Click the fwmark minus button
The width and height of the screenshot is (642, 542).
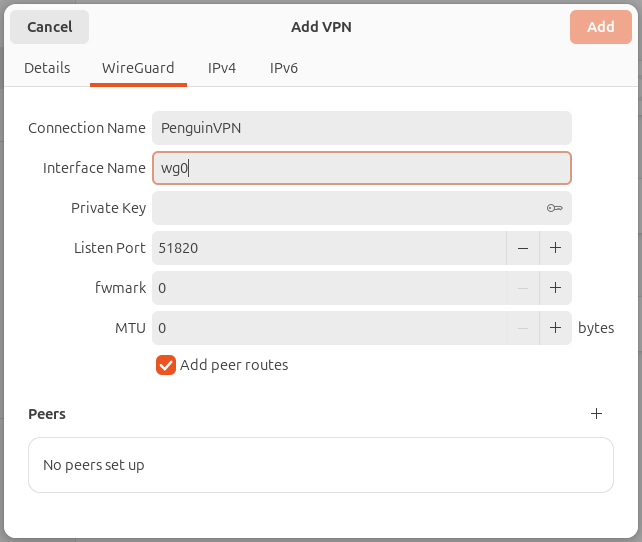pyautogui.click(x=523, y=288)
